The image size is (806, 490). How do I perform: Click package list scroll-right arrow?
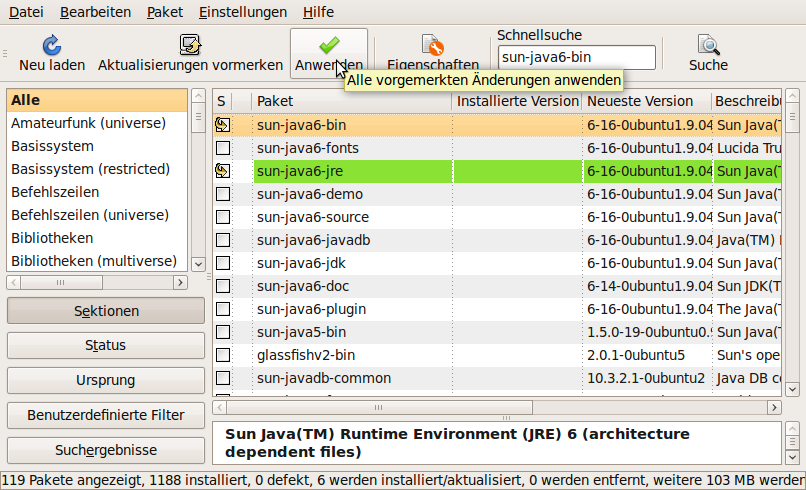(x=774, y=408)
